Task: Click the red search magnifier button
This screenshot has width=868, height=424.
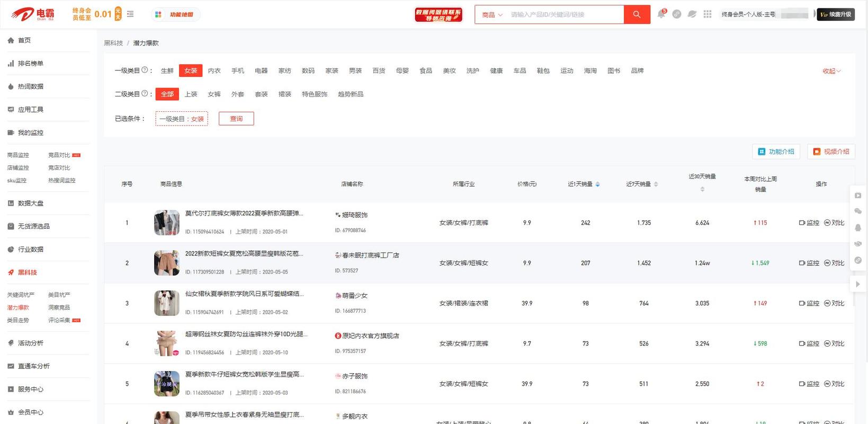Action: 637,14
